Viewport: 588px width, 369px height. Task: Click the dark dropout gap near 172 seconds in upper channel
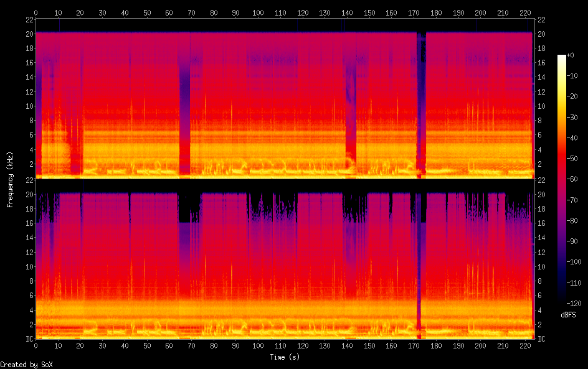coord(421,100)
